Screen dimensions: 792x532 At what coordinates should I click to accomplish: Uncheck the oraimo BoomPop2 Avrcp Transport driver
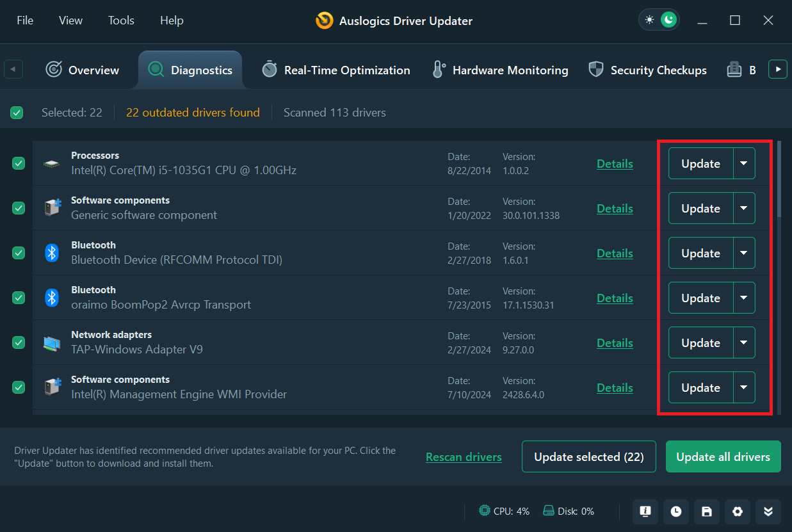coord(19,298)
